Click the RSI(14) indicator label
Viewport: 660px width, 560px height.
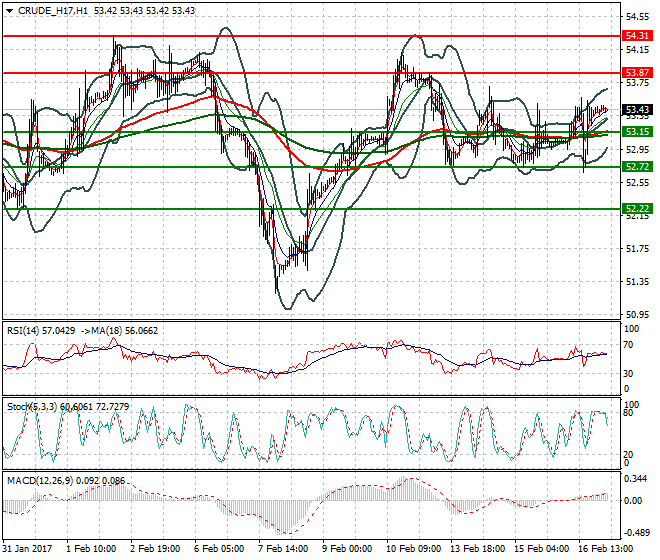[x=25, y=328]
